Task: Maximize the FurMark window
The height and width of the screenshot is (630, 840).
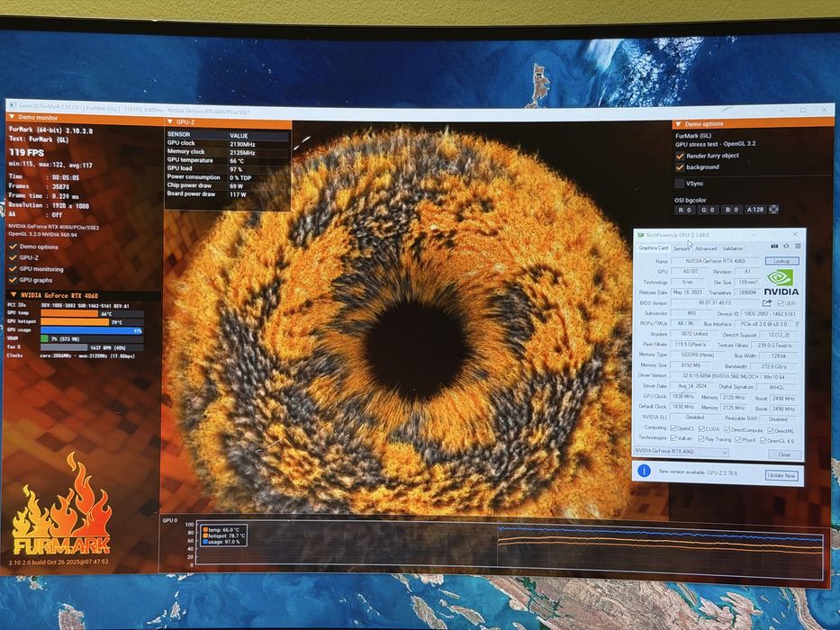Action: [803, 110]
